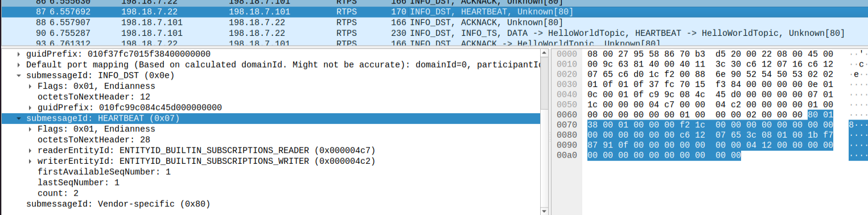Screen dimensions: 868x215
Task: Click source 198.18.7.101 in packet 90
Action: [152, 33]
